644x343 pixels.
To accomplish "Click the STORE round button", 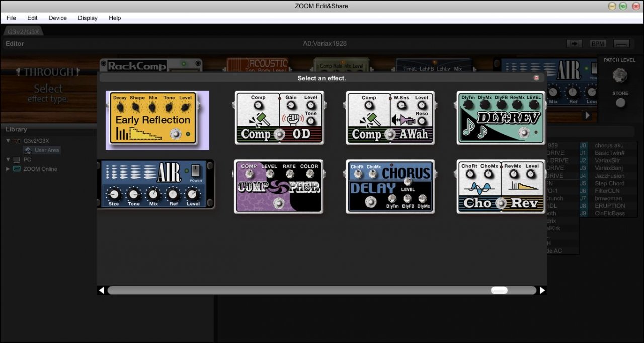I will click(621, 103).
